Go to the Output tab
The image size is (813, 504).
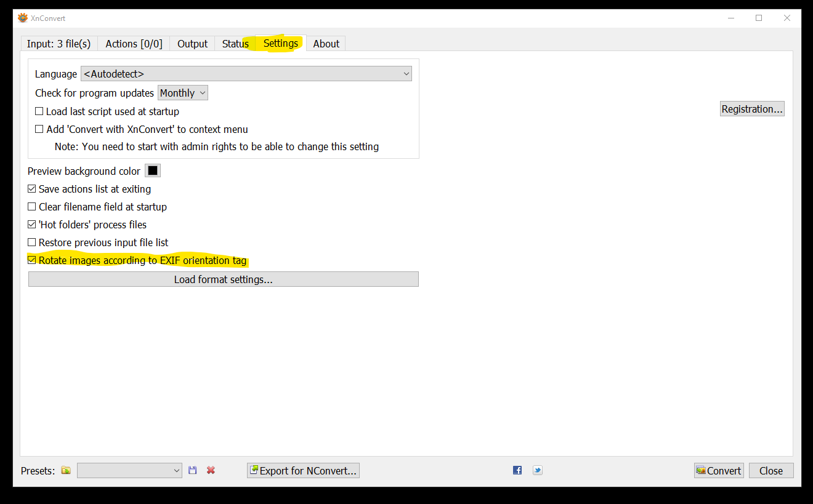click(x=192, y=44)
